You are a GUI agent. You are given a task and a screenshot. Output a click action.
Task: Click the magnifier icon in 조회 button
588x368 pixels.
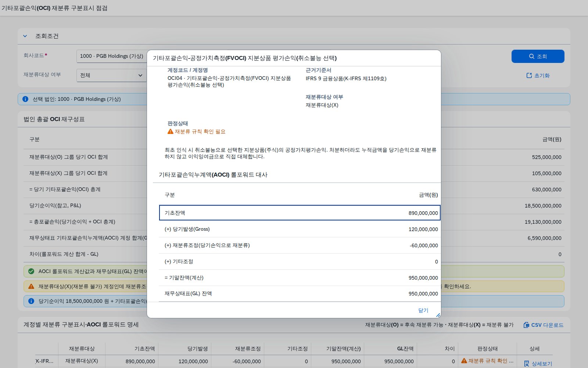point(531,56)
